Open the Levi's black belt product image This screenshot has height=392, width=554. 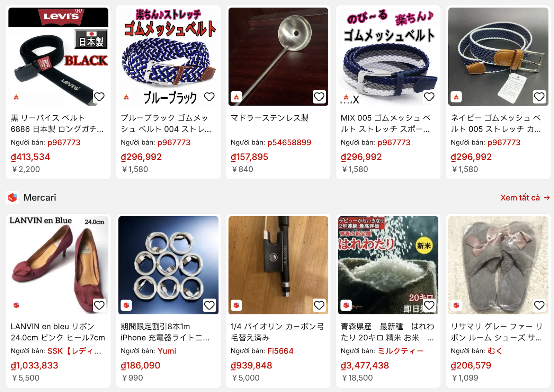[x=58, y=56]
